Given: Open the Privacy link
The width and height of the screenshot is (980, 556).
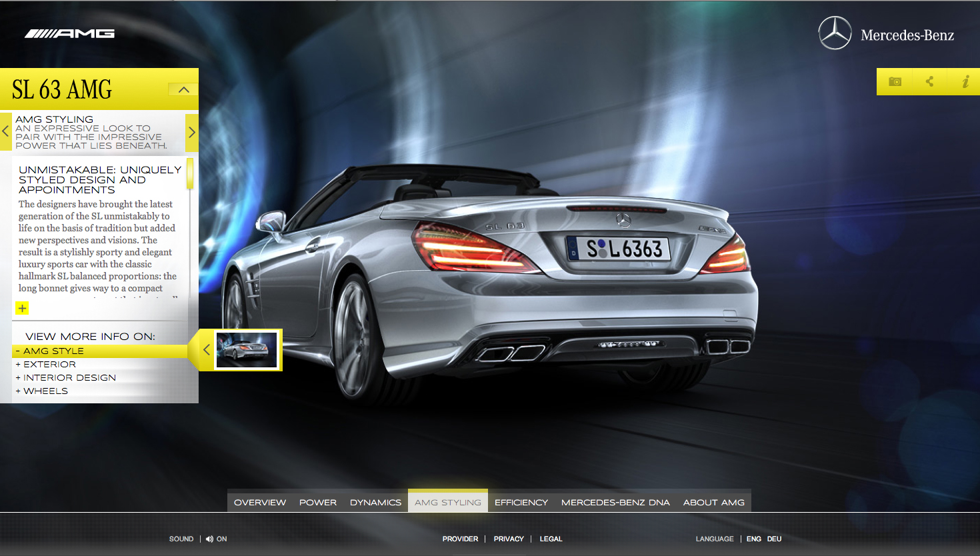Looking at the screenshot, I should [x=509, y=539].
